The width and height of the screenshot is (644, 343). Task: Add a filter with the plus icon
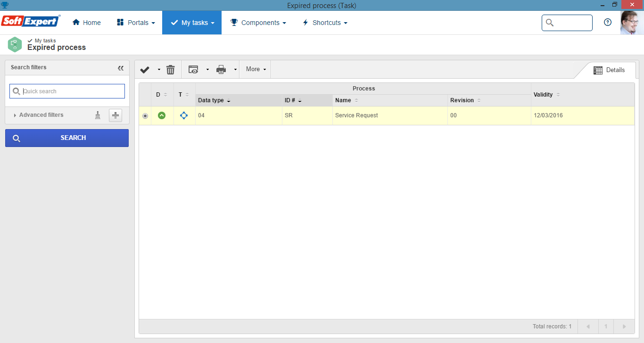click(116, 115)
